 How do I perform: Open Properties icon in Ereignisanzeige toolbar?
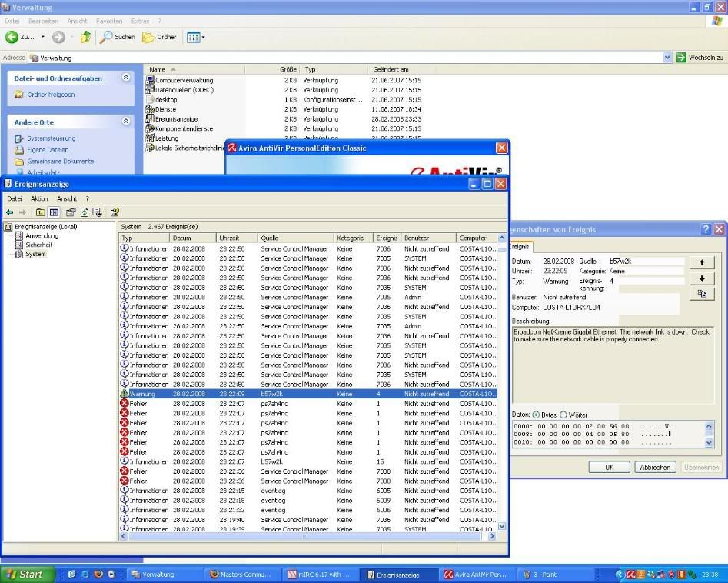[71, 212]
